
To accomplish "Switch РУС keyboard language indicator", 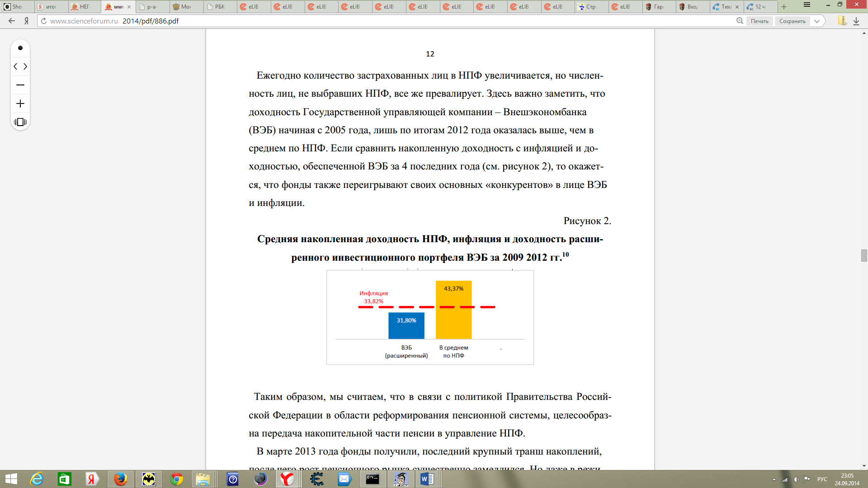I will click(x=822, y=479).
